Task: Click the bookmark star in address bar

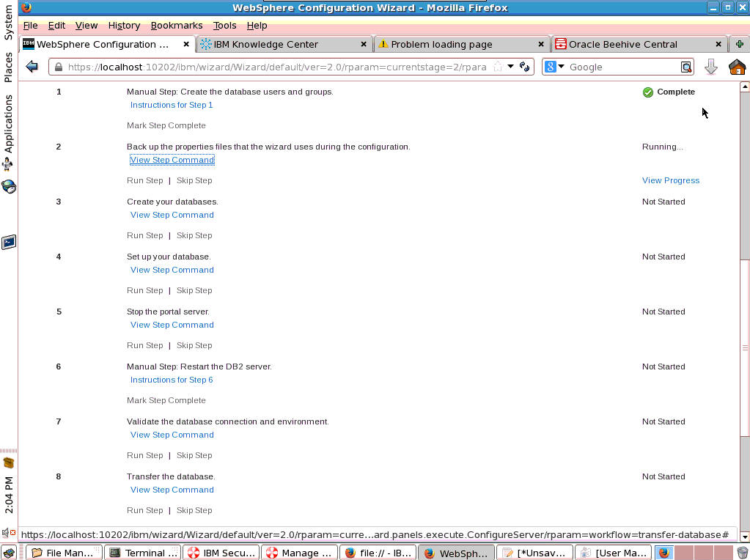Action: tap(498, 67)
